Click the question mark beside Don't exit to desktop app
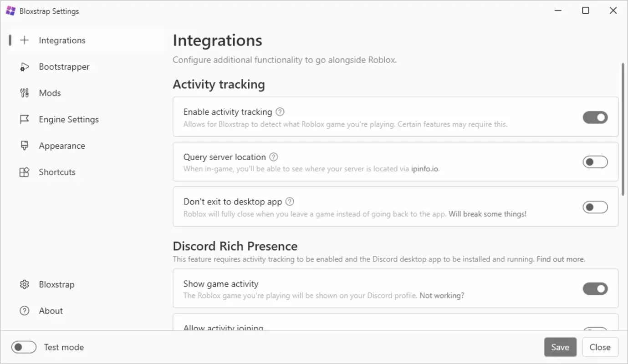 click(290, 201)
